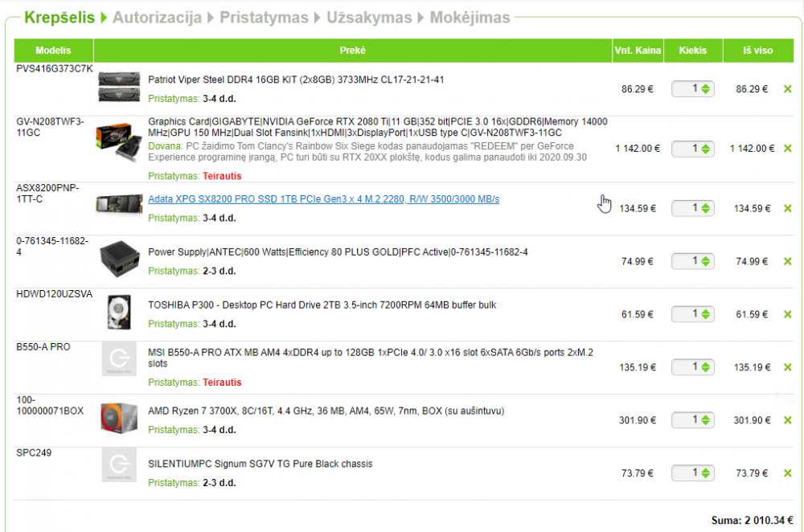Use quantity arrows for TOSHIBA P300 drive

[706, 314]
